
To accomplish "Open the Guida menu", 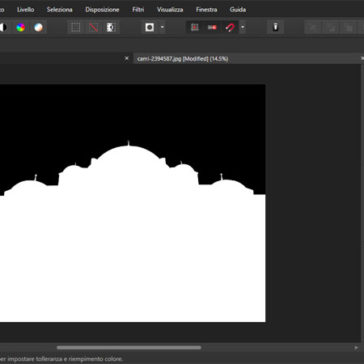I will (x=238, y=10).
